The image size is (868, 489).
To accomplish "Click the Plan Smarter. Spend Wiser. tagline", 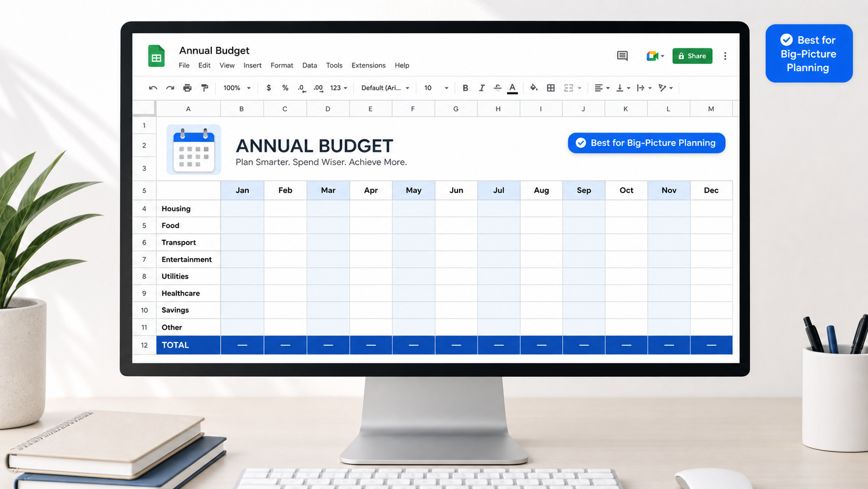I will [321, 162].
